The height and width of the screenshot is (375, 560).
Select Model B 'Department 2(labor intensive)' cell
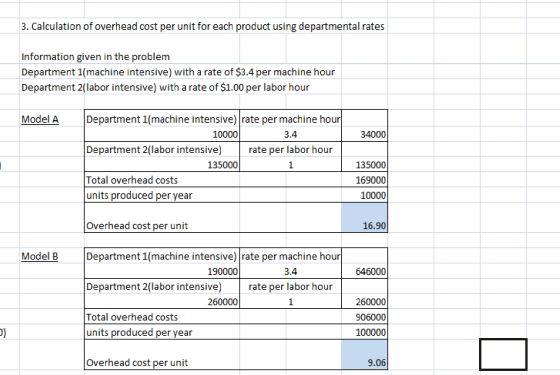click(162, 286)
